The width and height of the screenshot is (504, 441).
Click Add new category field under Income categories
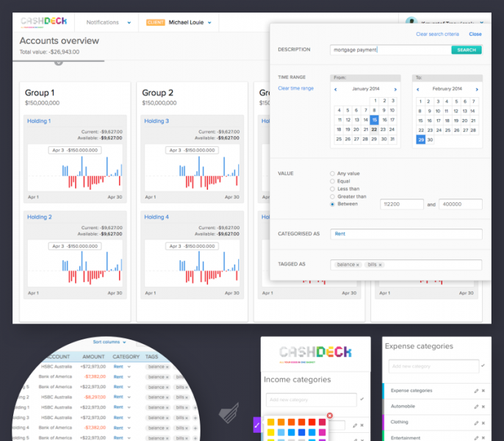(312, 400)
